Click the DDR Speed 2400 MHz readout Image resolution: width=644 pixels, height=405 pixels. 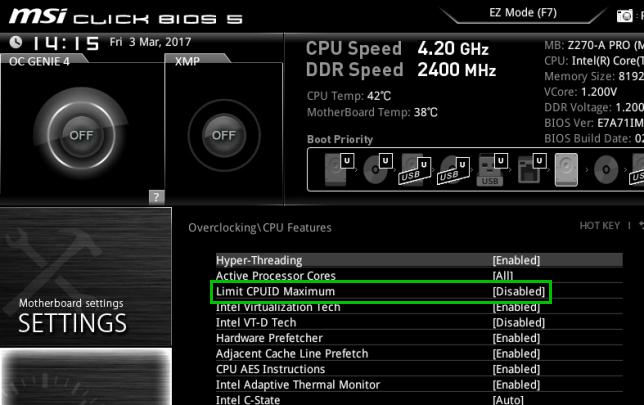coord(401,70)
